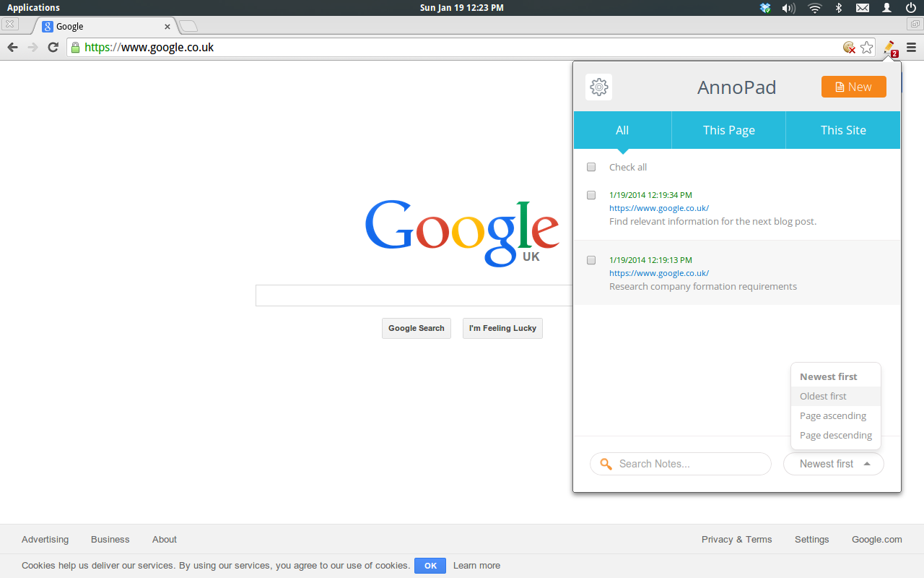The image size is (924, 578).
Task: Click the Bluetooth tray icon
Action: click(x=839, y=8)
